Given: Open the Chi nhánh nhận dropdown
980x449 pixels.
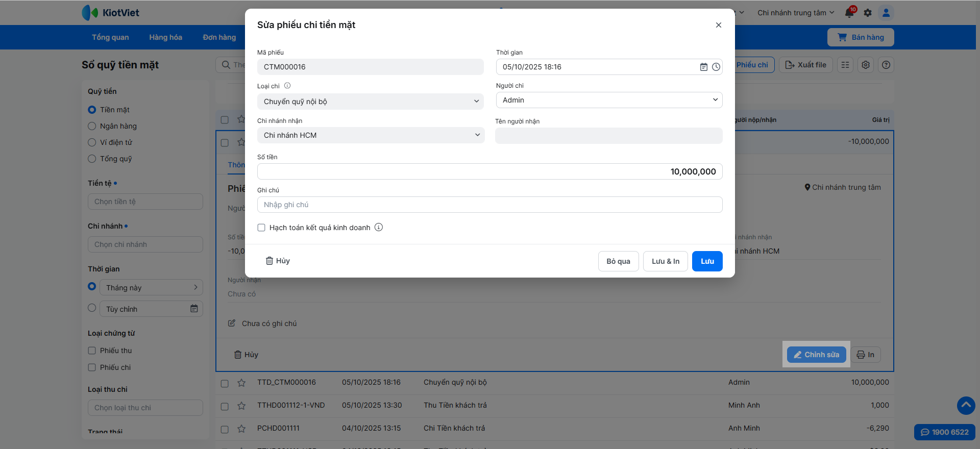Looking at the screenshot, I should [371, 135].
